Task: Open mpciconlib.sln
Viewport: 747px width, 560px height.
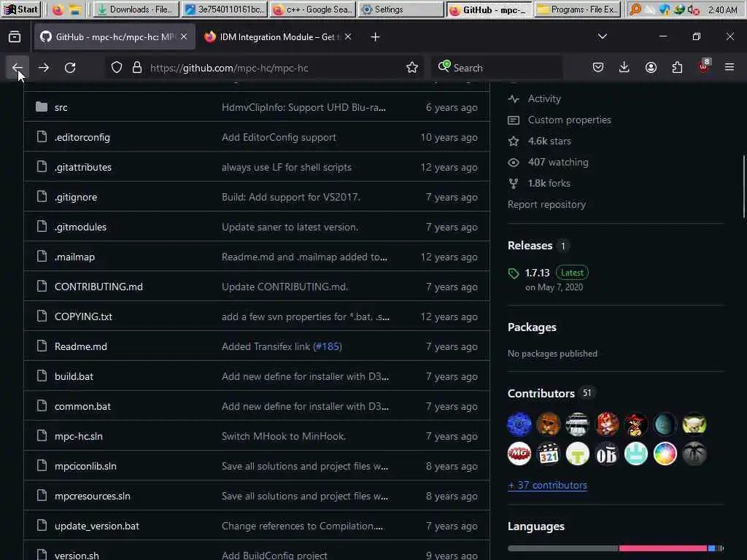Action: (85, 466)
